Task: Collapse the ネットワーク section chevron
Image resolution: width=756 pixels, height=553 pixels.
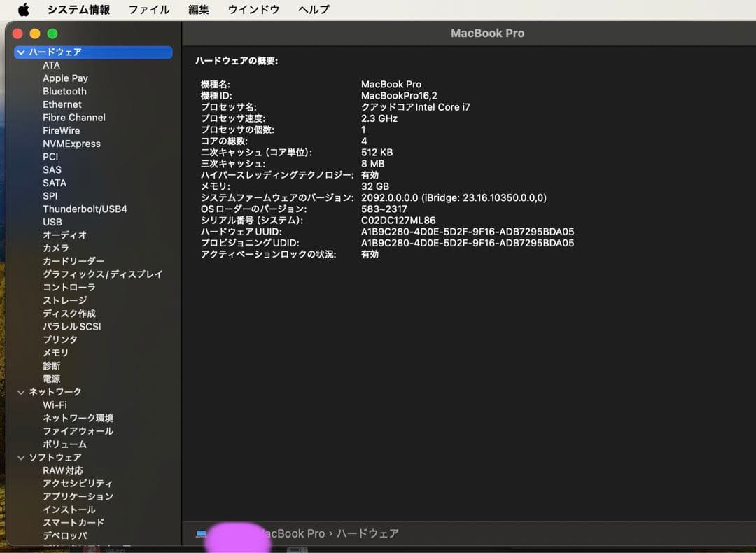Action: (x=21, y=393)
